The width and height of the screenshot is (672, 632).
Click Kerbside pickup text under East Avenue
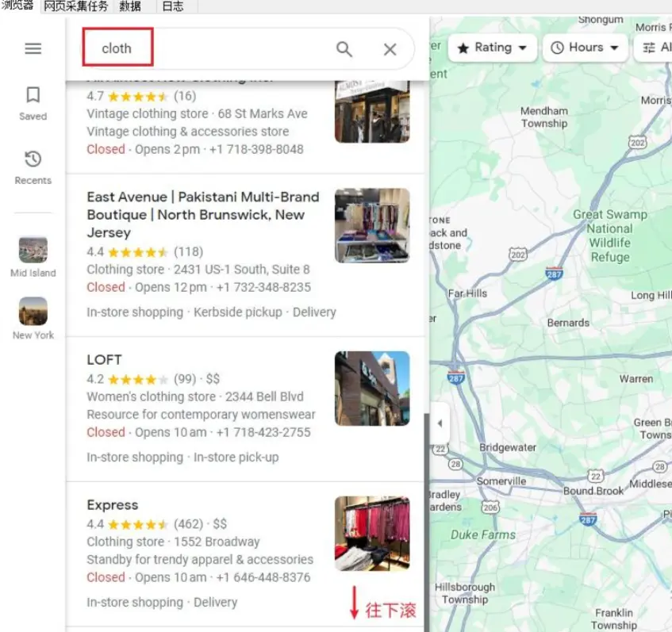238,312
